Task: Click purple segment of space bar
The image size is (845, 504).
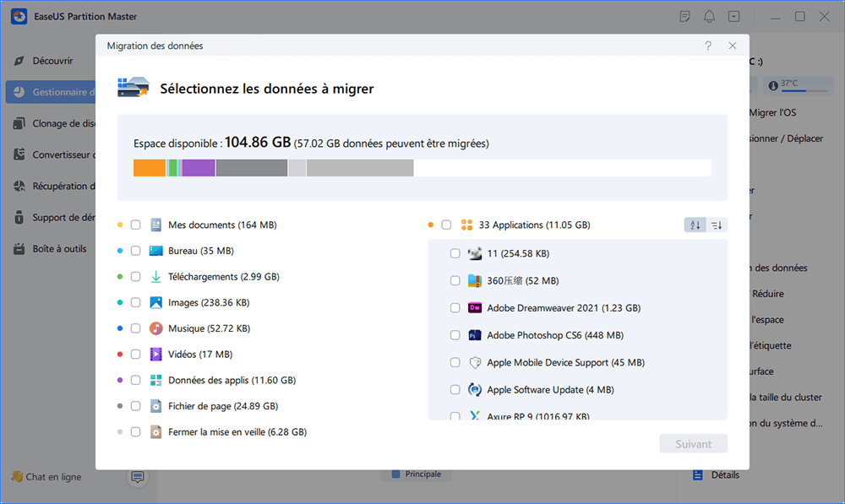Action: 199,167
